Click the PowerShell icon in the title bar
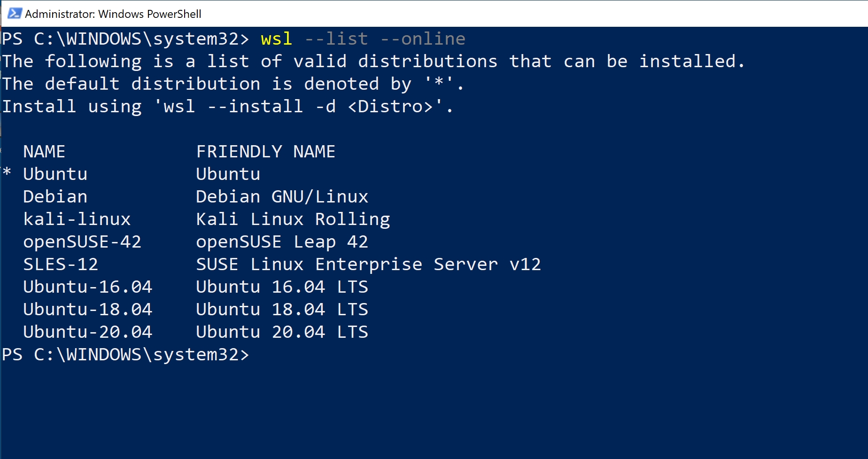Viewport: 868px width, 459px height. [x=15, y=14]
